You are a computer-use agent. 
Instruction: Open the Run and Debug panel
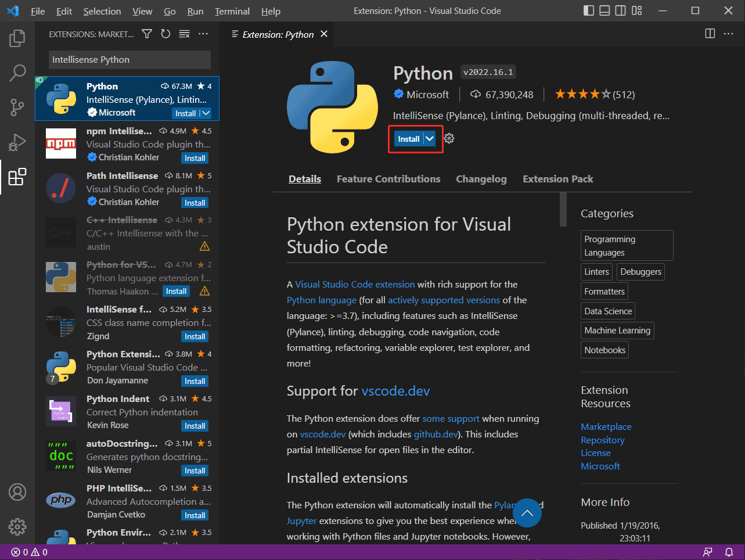17,142
